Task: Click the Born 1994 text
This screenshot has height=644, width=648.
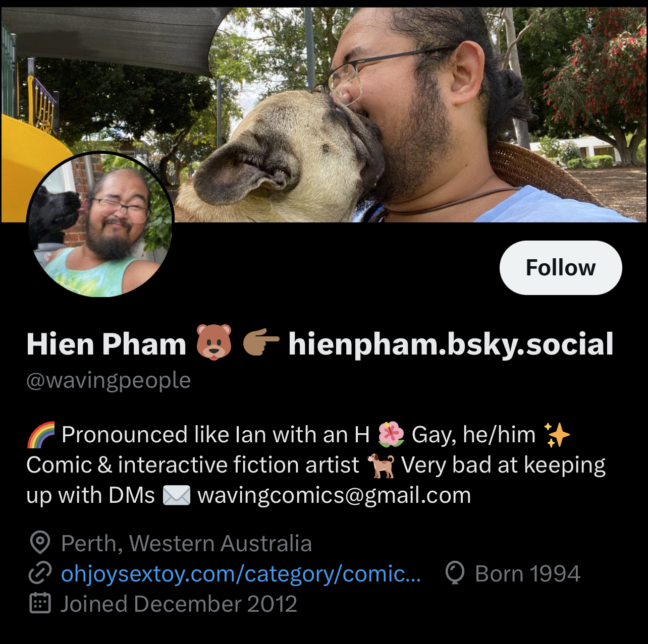Action: (x=528, y=574)
